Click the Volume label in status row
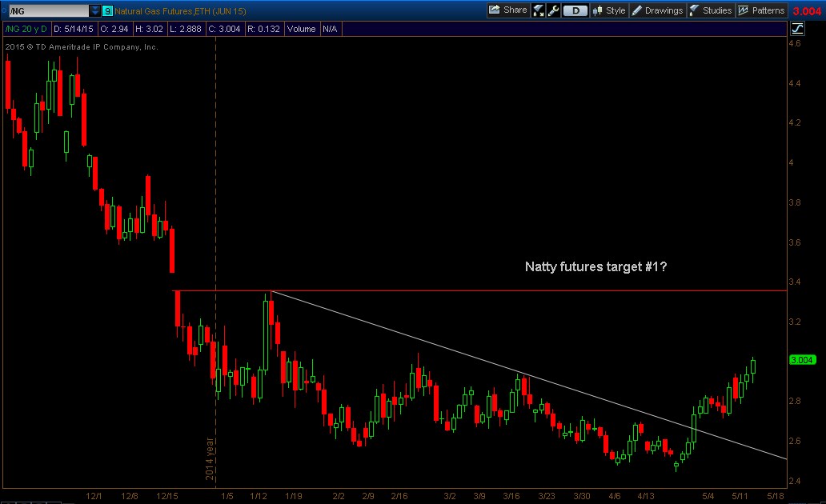The height and width of the screenshot is (504, 826). [x=301, y=29]
